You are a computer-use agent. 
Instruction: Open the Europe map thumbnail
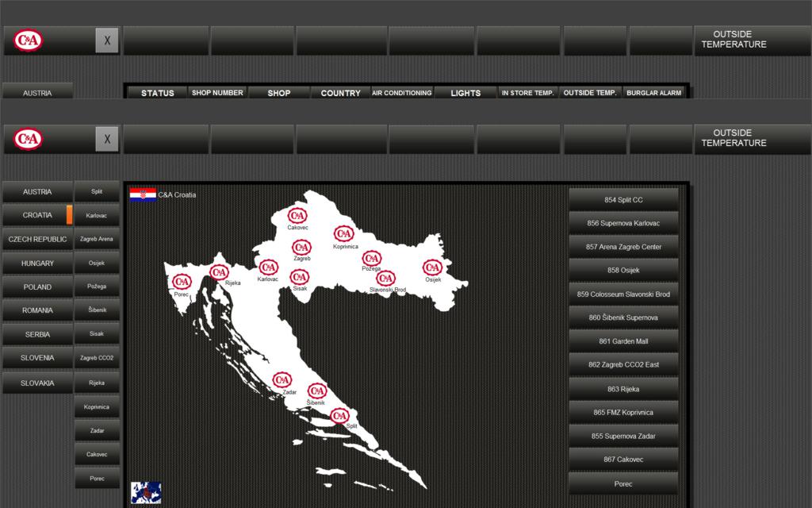tap(146, 492)
